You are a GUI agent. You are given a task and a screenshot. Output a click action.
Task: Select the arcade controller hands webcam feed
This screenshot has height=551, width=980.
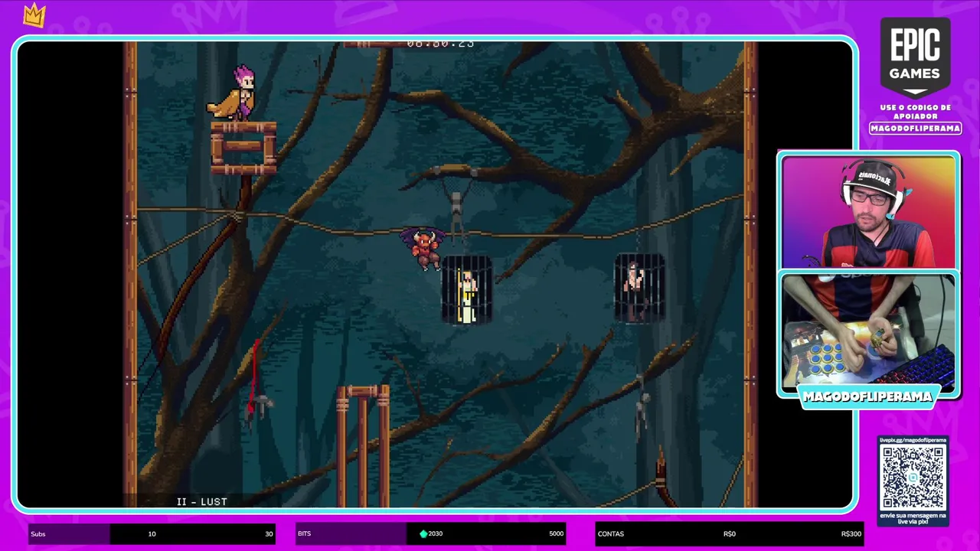click(869, 331)
